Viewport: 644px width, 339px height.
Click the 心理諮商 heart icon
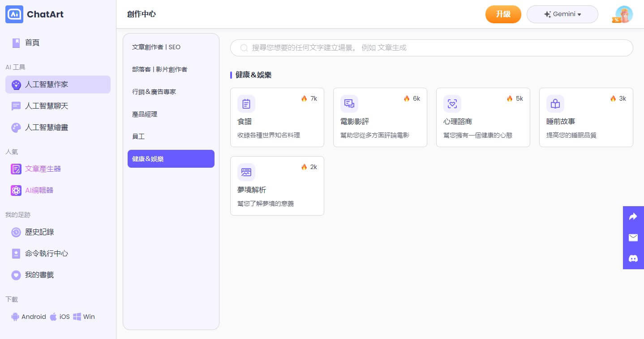click(x=452, y=104)
